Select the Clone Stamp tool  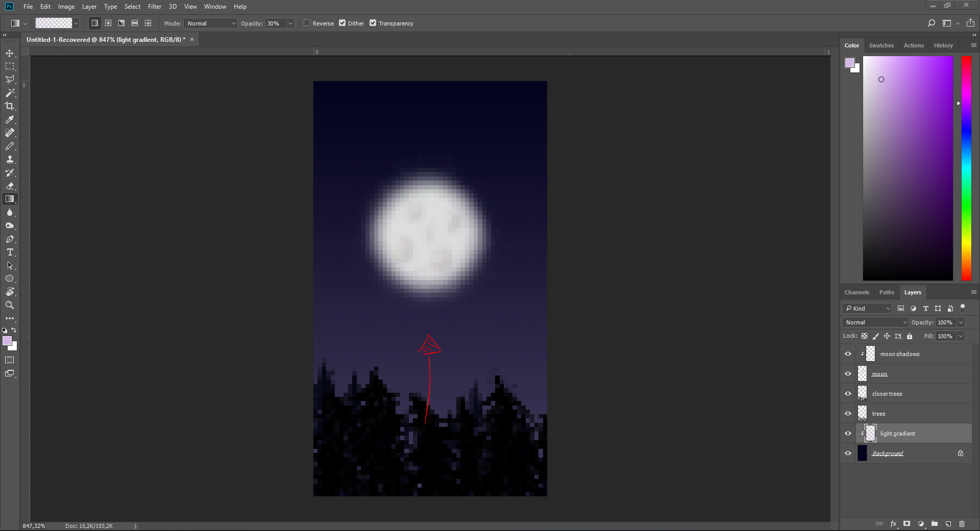click(10, 159)
